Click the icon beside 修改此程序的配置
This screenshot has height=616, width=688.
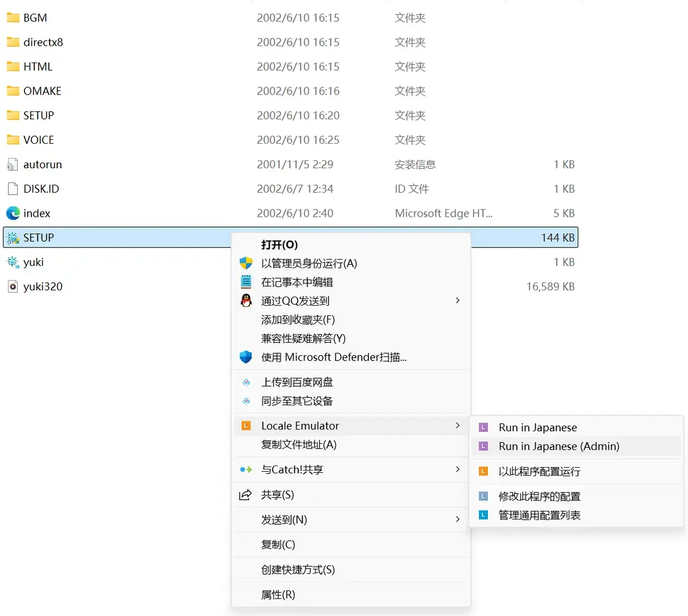483,496
